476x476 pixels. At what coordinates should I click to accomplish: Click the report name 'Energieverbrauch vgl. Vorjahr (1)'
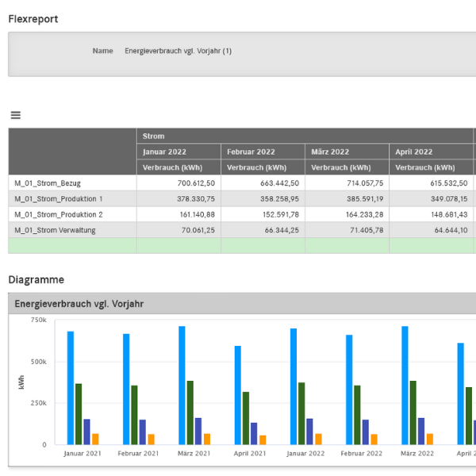coord(178,51)
